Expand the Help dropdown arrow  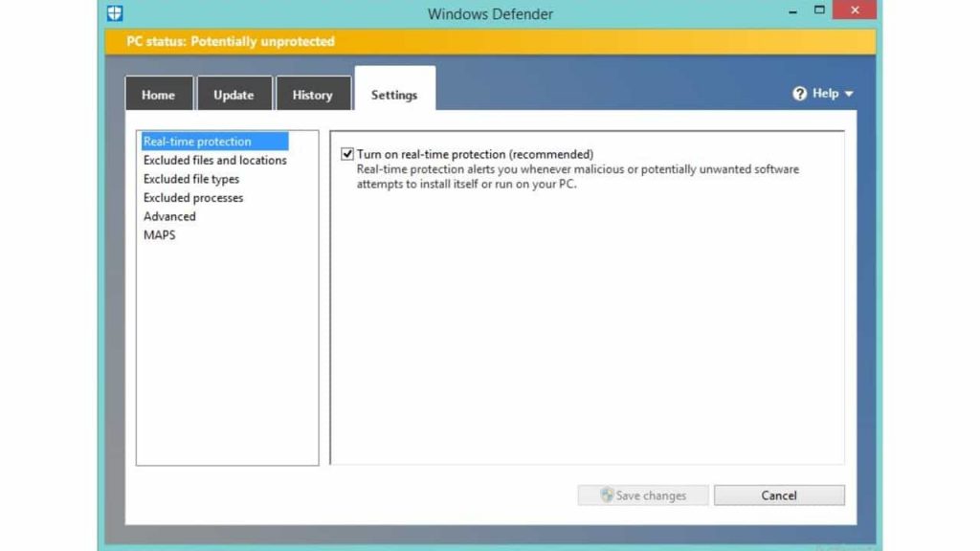pyautogui.click(x=849, y=94)
